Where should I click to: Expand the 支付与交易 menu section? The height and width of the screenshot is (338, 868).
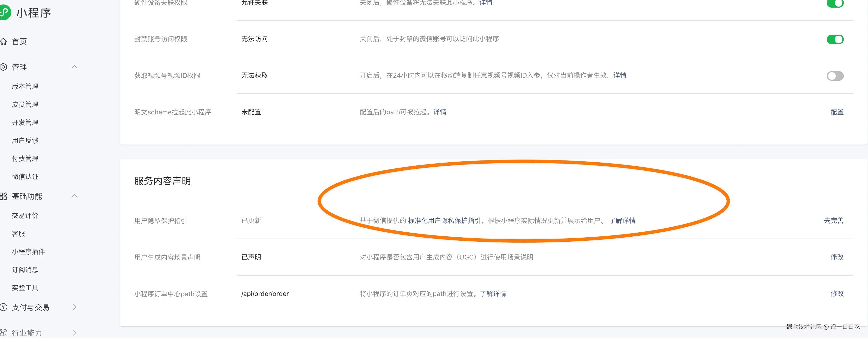[74, 307]
